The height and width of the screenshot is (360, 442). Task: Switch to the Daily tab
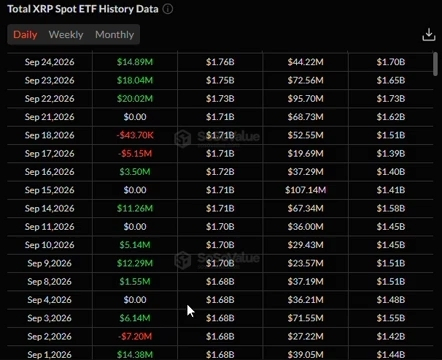click(25, 34)
